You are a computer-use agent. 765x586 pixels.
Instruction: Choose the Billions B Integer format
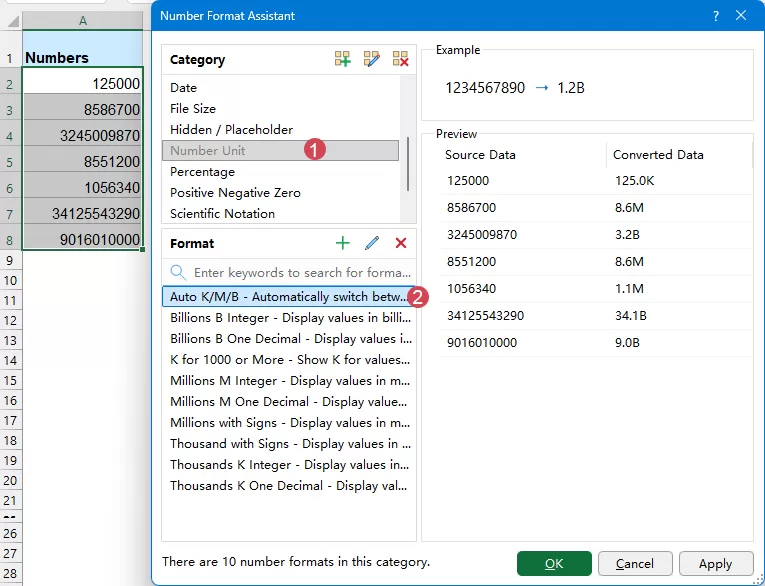pos(288,318)
